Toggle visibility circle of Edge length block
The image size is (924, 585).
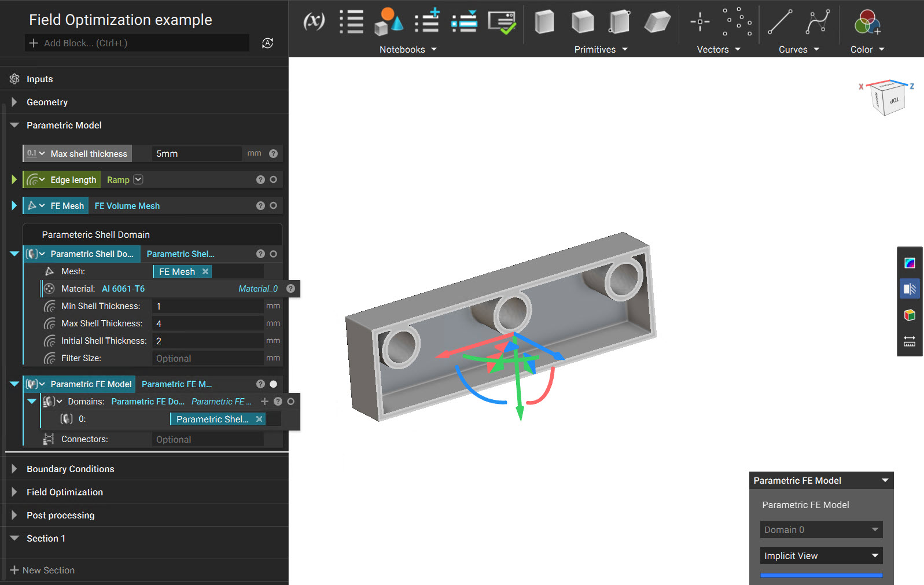pos(273,179)
